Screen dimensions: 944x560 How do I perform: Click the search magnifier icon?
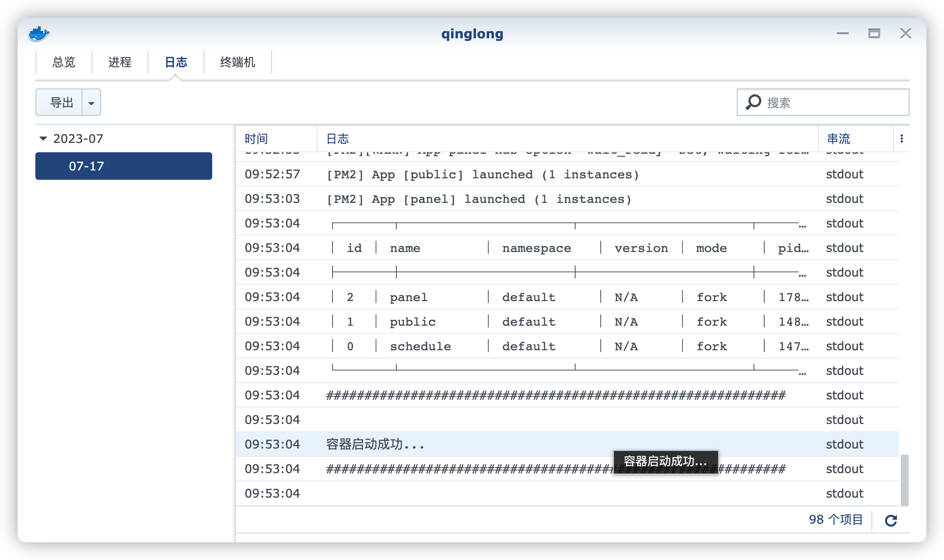point(753,102)
